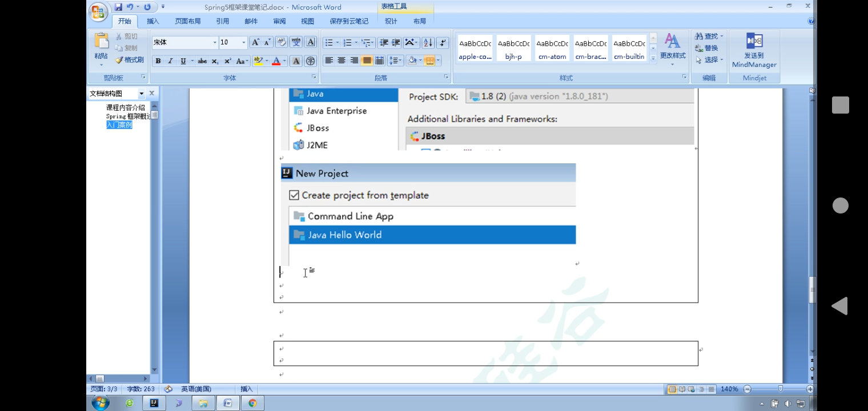
Task: Apply subscript formatting
Action: (215, 61)
